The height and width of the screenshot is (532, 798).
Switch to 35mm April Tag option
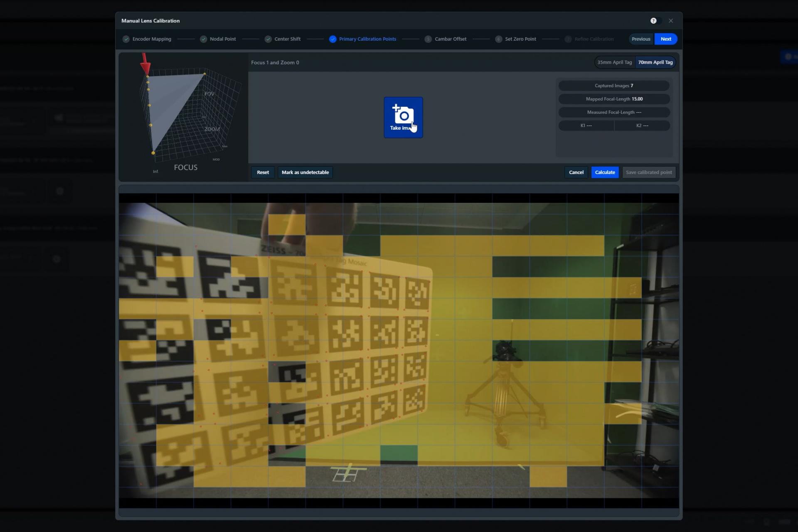[614, 62]
